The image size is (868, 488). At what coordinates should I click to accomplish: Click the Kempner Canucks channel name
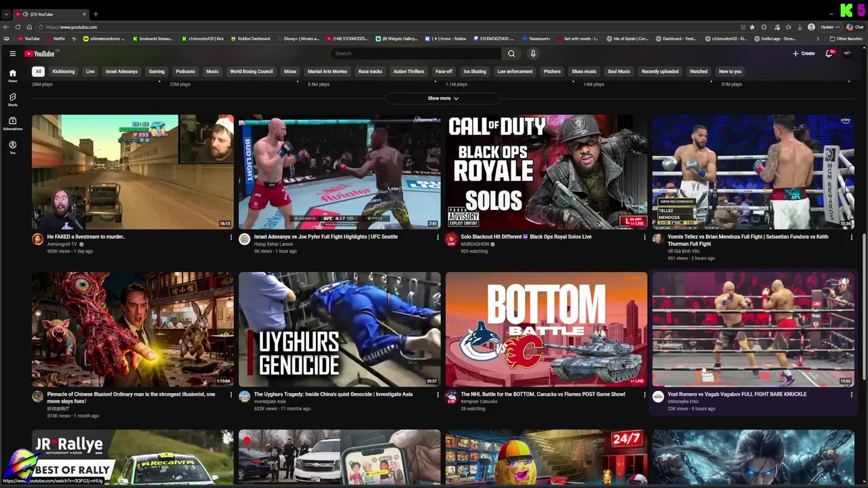tap(479, 401)
